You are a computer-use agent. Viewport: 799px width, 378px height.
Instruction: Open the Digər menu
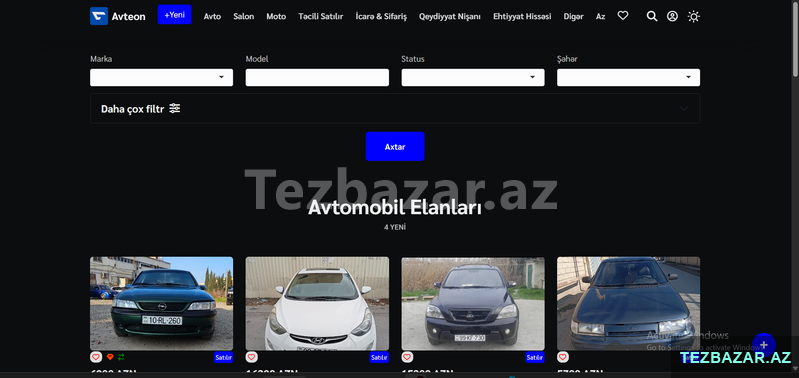tap(574, 16)
